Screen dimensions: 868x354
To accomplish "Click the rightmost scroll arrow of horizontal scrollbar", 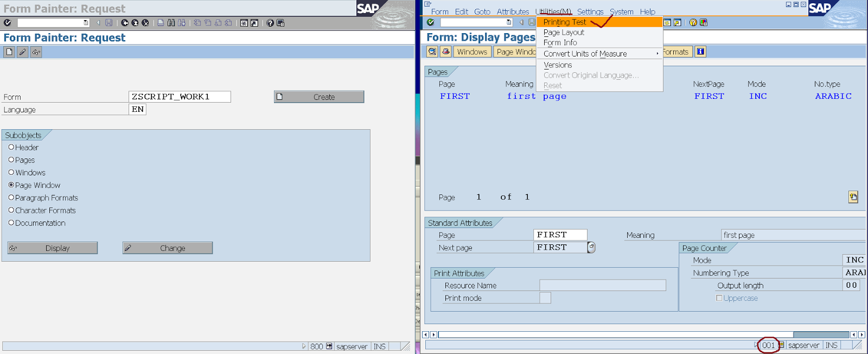I will (861, 334).
